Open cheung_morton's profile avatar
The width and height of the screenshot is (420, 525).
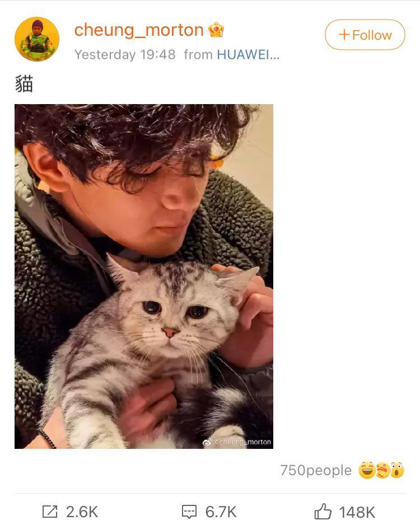point(37,39)
